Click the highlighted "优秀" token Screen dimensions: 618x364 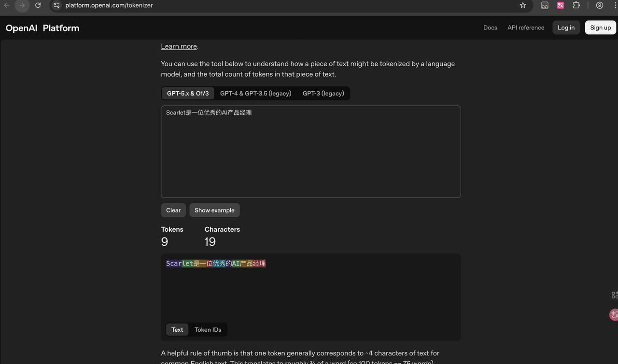(219, 264)
